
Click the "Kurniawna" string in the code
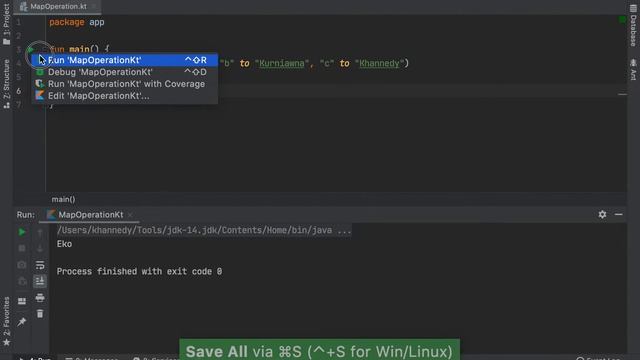(x=282, y=63)
